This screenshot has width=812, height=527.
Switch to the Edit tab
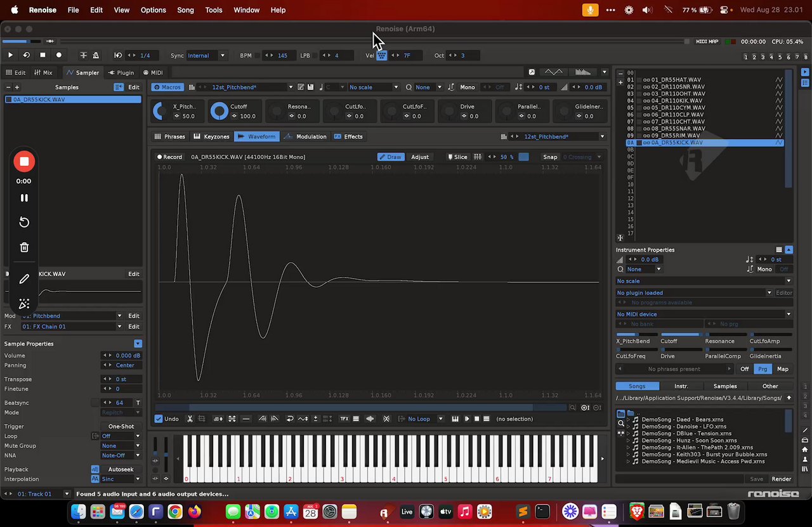coord(16,72)
